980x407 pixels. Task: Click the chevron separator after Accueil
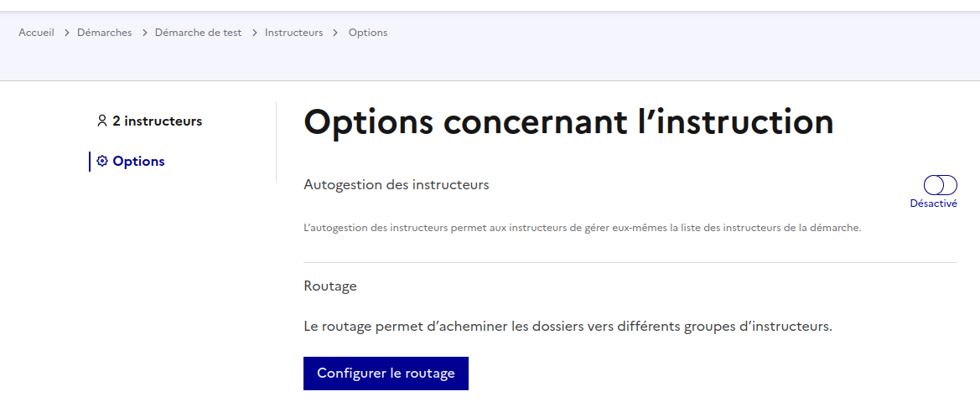point(66,33)
